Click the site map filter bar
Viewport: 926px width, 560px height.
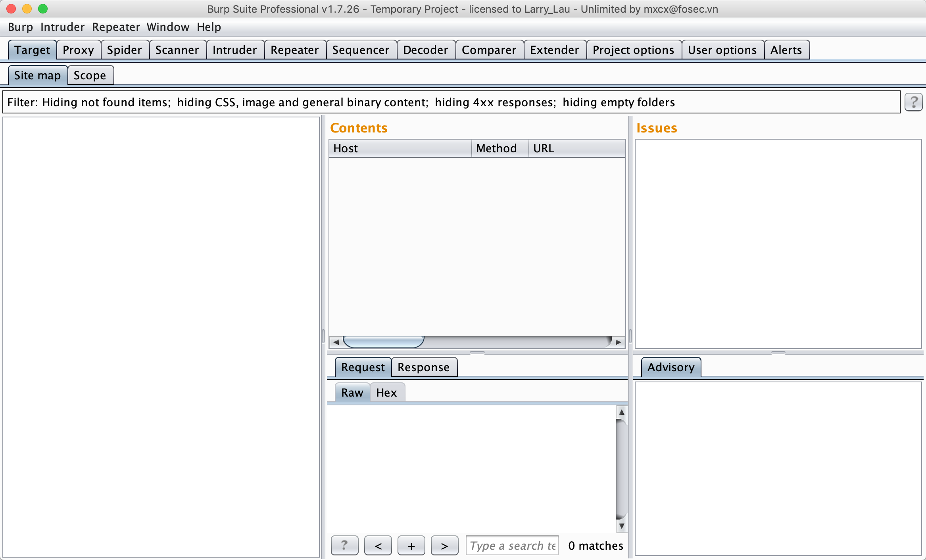(451, 102)
